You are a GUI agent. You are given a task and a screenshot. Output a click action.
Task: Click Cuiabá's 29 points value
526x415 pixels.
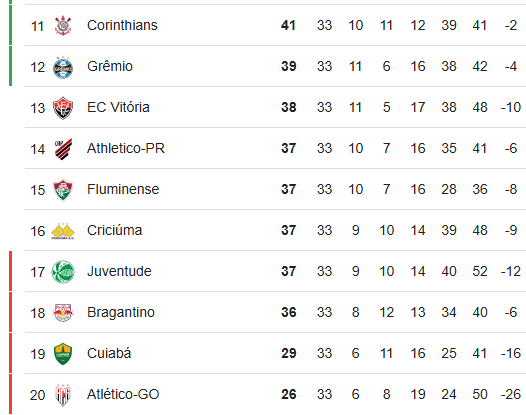point(288,353)
